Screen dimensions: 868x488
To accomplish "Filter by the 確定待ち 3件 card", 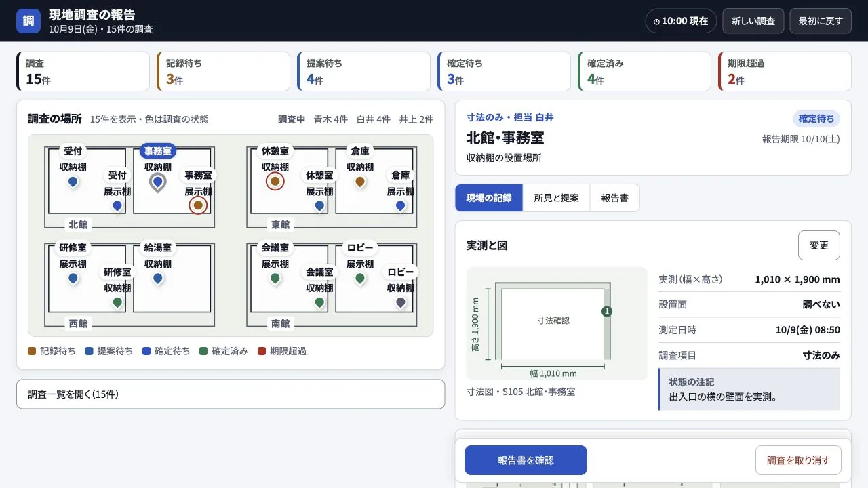I will [504, 71].
